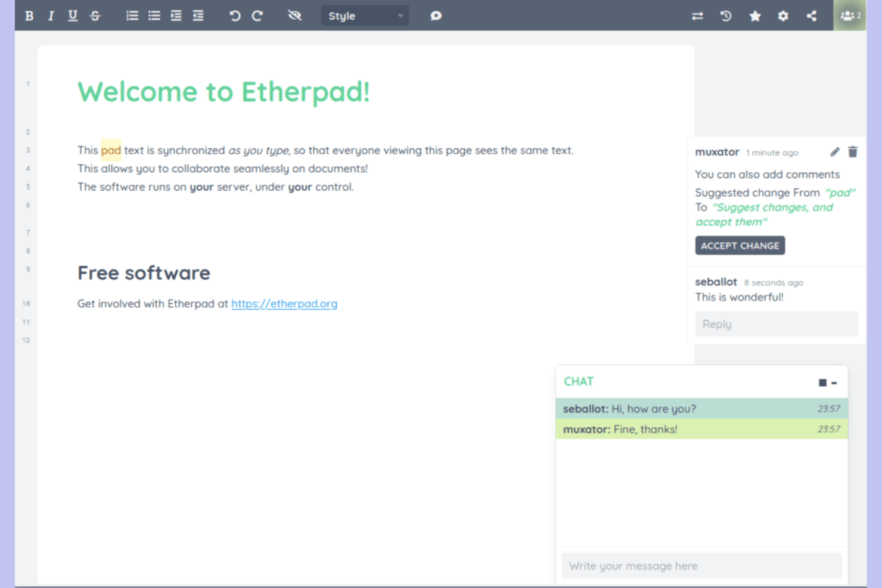Insert an ordered numbered list
The height and width of the screenshot is (588, 882).
tap(132, 16)
